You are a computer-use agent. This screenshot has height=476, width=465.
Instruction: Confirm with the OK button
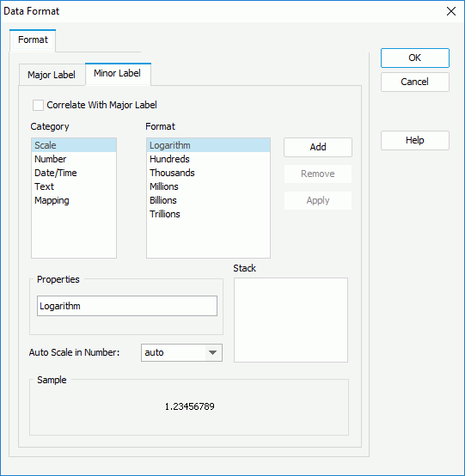(415, 58)
